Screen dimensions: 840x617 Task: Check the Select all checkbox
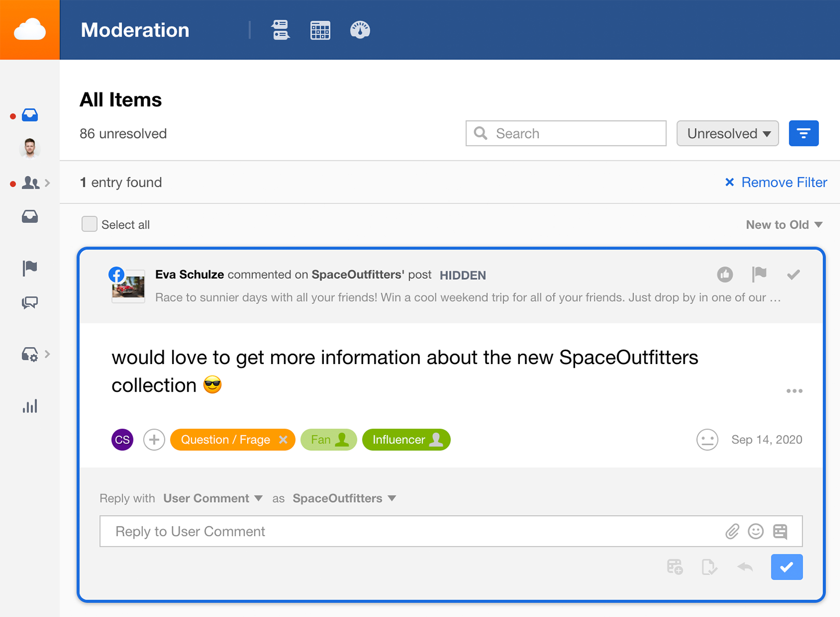[89, 224]
